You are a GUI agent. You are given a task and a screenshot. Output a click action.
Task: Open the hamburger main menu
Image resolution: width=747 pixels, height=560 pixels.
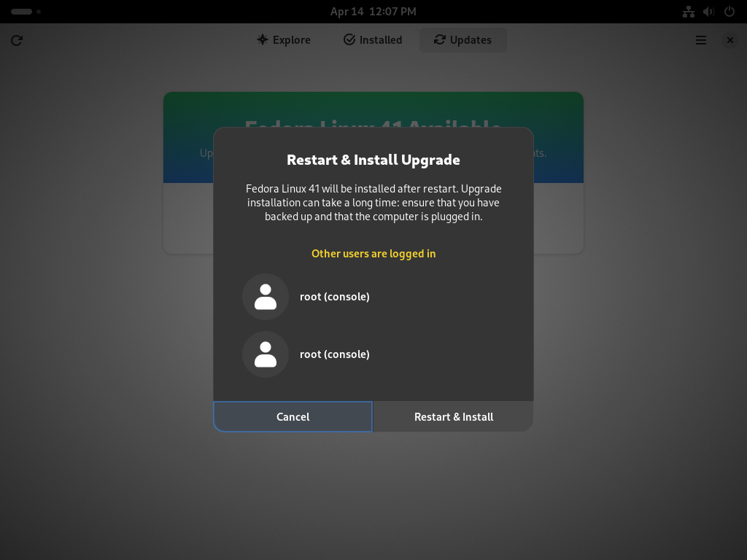[x=701, y=41]
